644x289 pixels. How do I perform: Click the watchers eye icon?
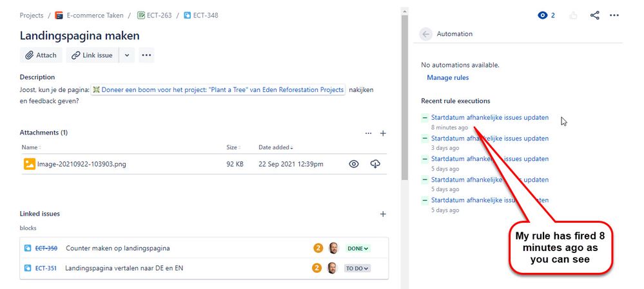click(543, 15)
